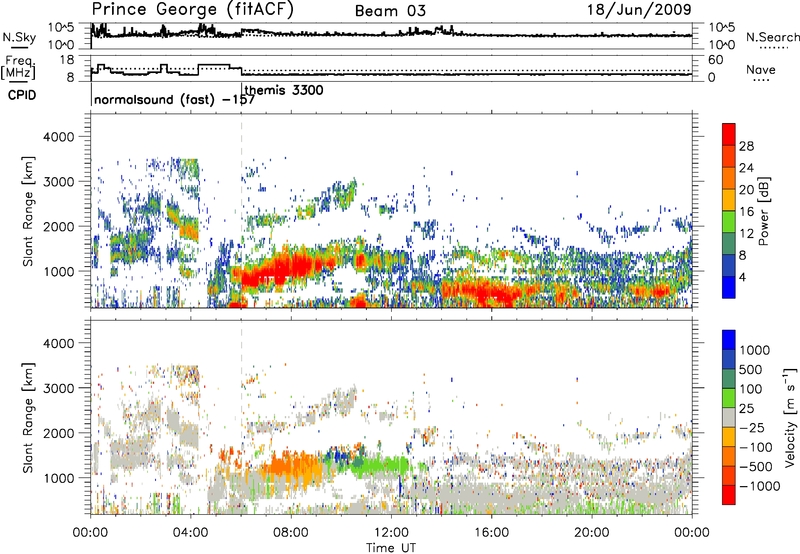Click the 08:00 time axis label
Image resolution: width=800 pixels, height=554 pixels.
291,533
